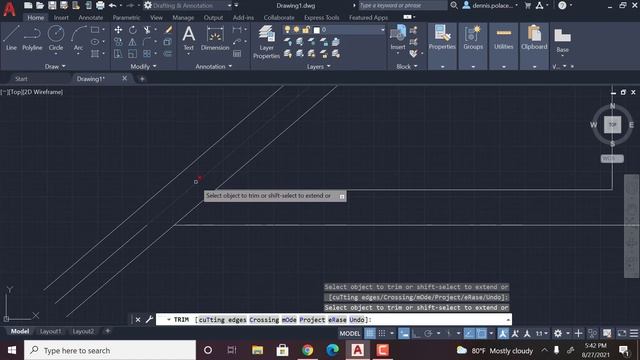Activate the Stretch tool
Image resolution: width=640 pixels, height=360 pixels.
[118, 53]
